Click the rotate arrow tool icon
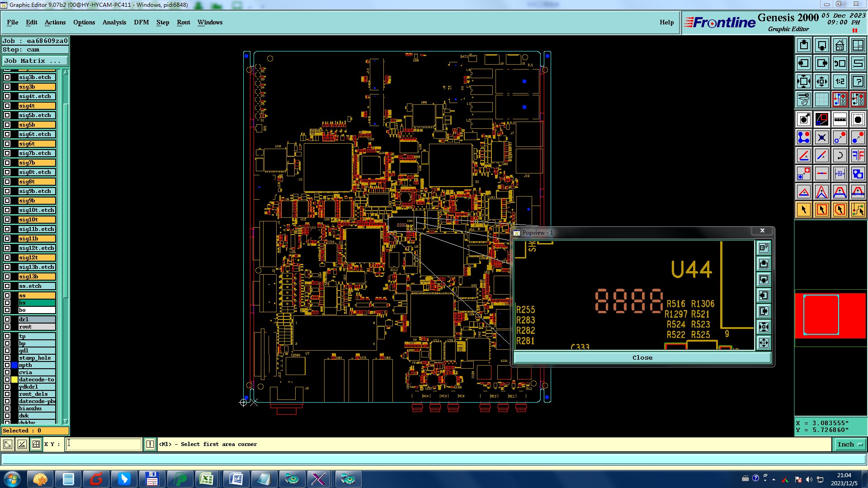The height and width of the screenshot is (488, 868). coord(840,155)
